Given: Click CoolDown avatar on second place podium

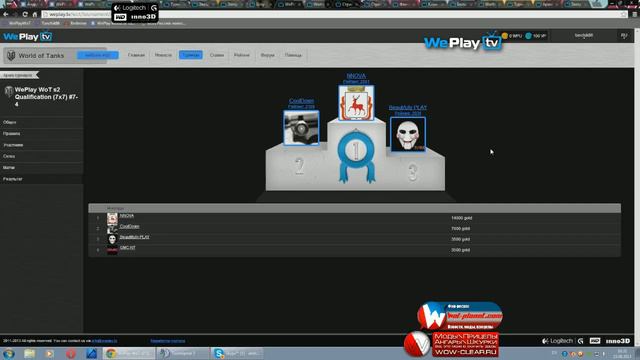Looking at the screenshot, I should tap(301, 128).
